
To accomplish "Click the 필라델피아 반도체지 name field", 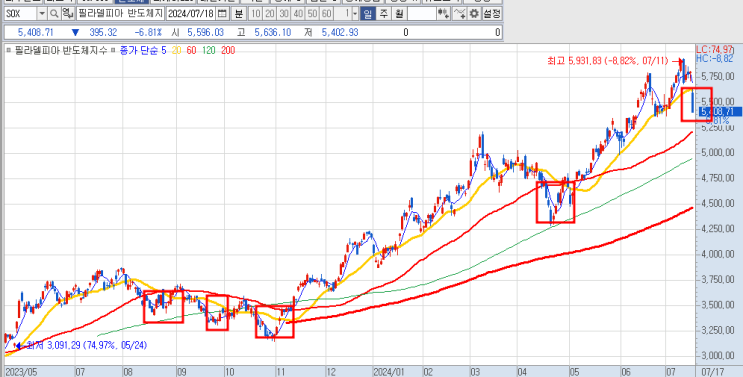I will coord(120,14).
